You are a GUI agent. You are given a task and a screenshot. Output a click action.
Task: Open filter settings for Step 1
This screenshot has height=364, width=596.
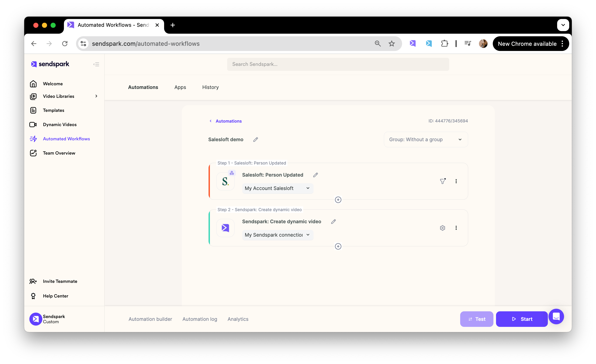click(443, 181)
